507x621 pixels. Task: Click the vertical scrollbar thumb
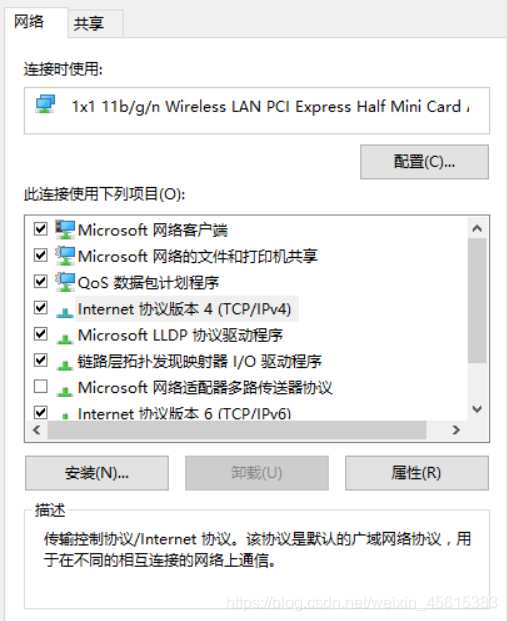click(477, 301)
